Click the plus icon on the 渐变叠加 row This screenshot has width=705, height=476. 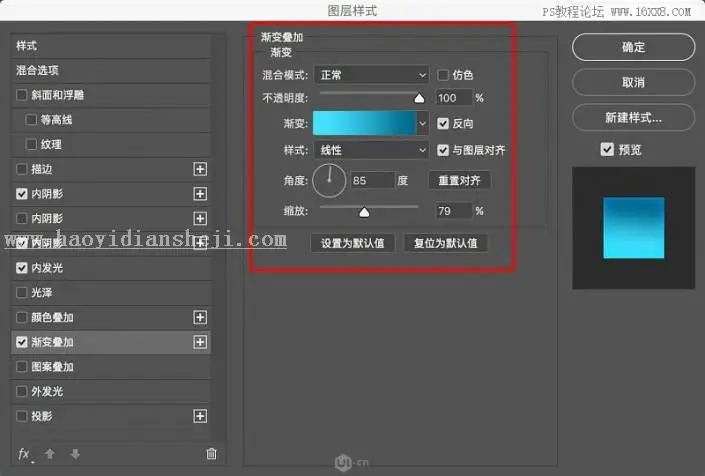tap(200, 342)
